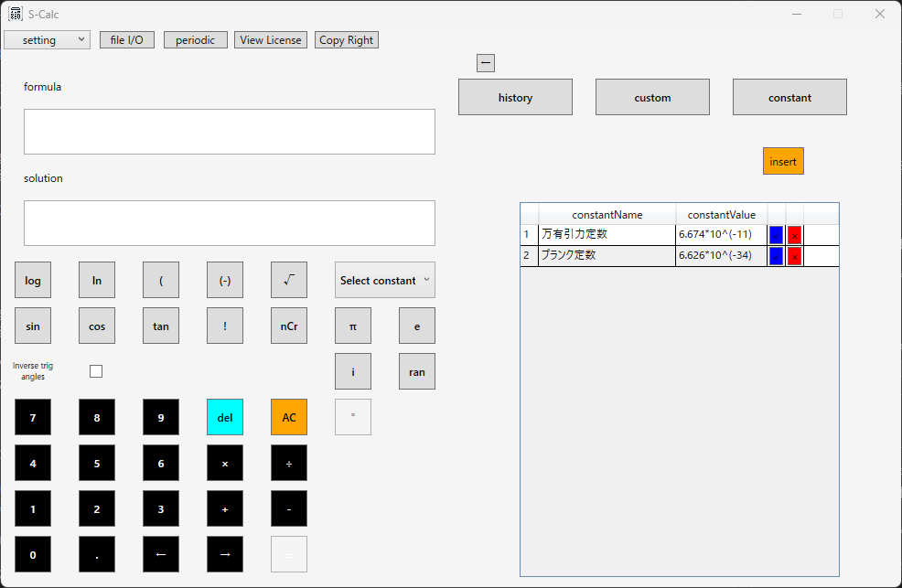Click the factorial button

click(x=225, y=326)
